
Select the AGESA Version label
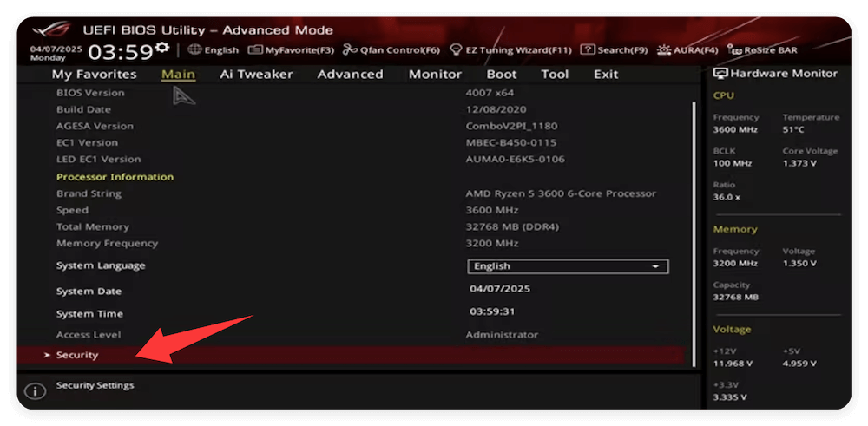coord(95,126)
